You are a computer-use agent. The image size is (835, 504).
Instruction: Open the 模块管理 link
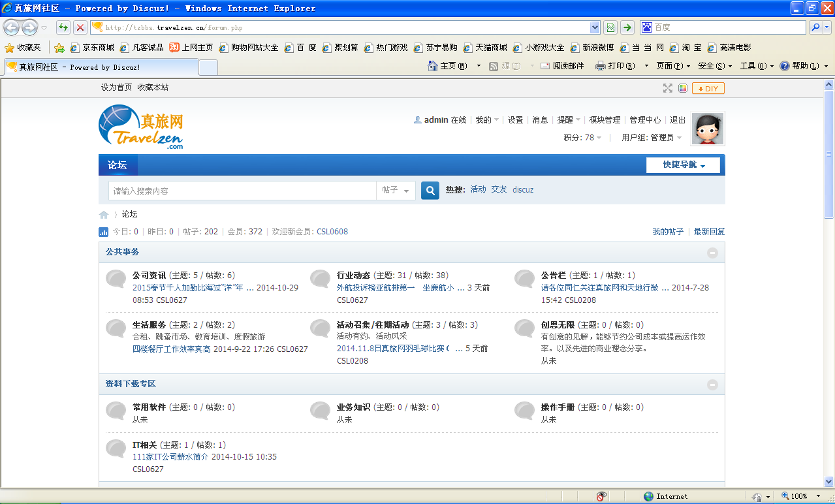click(x=605, y=120)
